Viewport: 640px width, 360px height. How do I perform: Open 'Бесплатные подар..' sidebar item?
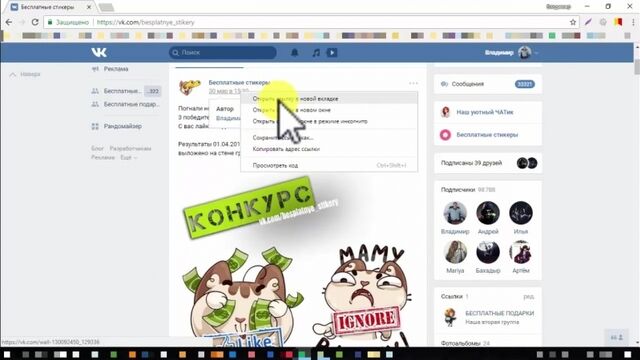(126, 104)
